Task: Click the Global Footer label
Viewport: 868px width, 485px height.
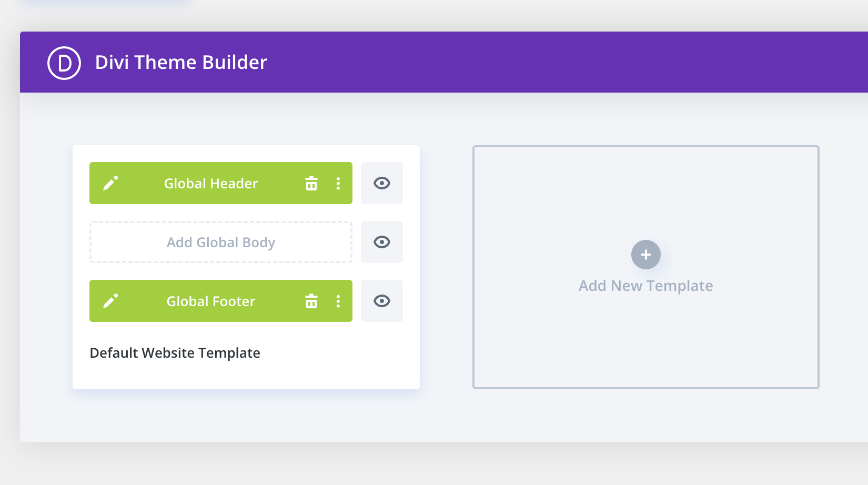Action: click(211, 301)
